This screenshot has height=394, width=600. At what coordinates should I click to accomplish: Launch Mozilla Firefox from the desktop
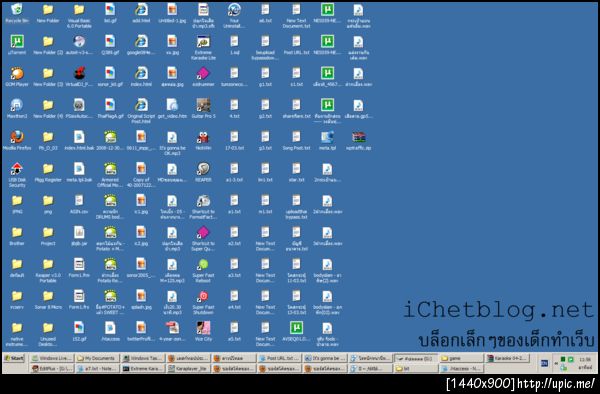[x=17, y=140]
